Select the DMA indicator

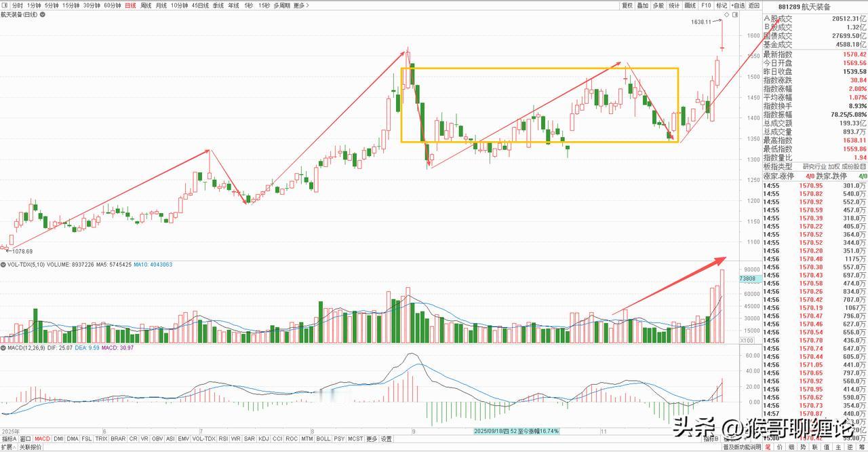73,439
